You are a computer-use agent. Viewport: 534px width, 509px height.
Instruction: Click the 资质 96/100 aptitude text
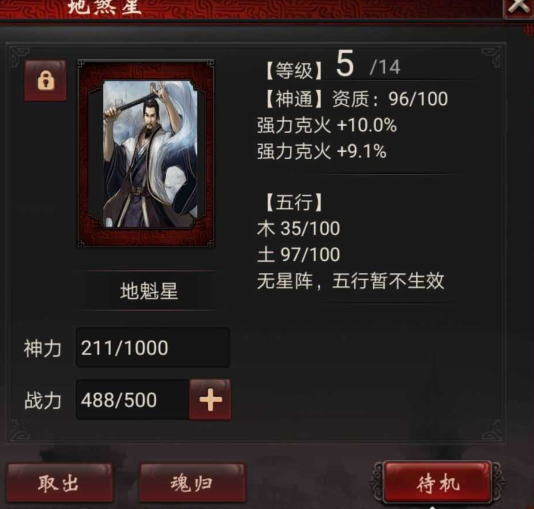point(390,99)
